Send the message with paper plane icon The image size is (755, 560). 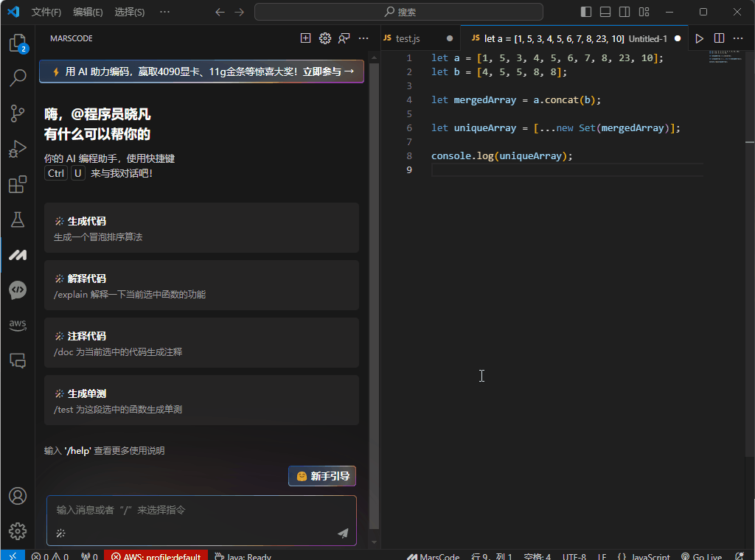click(x=343, y=533)
